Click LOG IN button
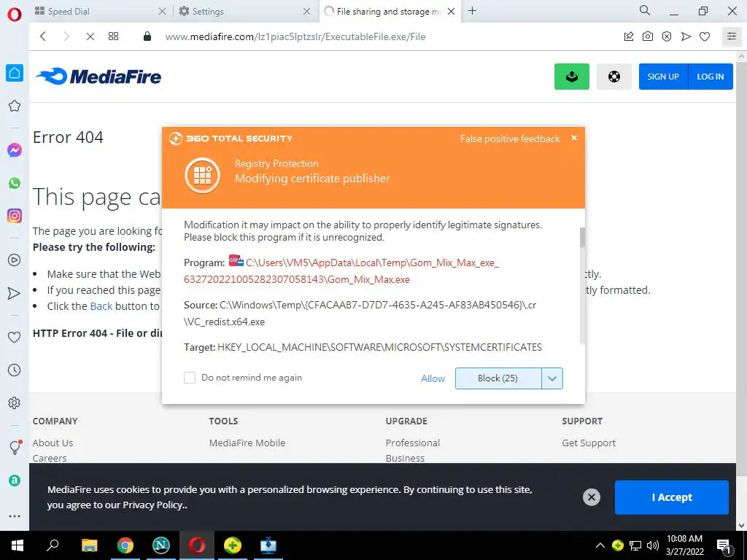Image resolution: width=747 pixels, height=560 pixels. pos(711,76)
